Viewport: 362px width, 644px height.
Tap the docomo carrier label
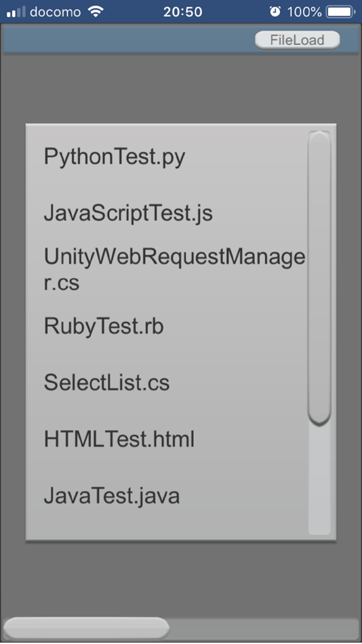coord(55,12)
